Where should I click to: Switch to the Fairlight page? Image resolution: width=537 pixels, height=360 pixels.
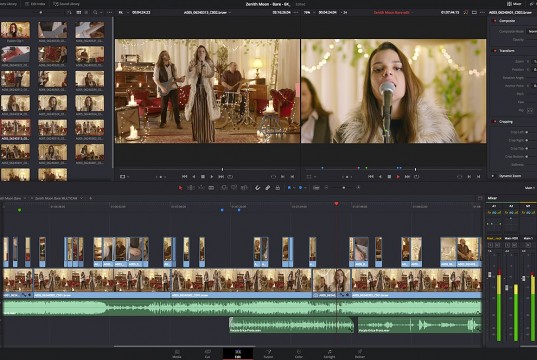tap(329, 354)
